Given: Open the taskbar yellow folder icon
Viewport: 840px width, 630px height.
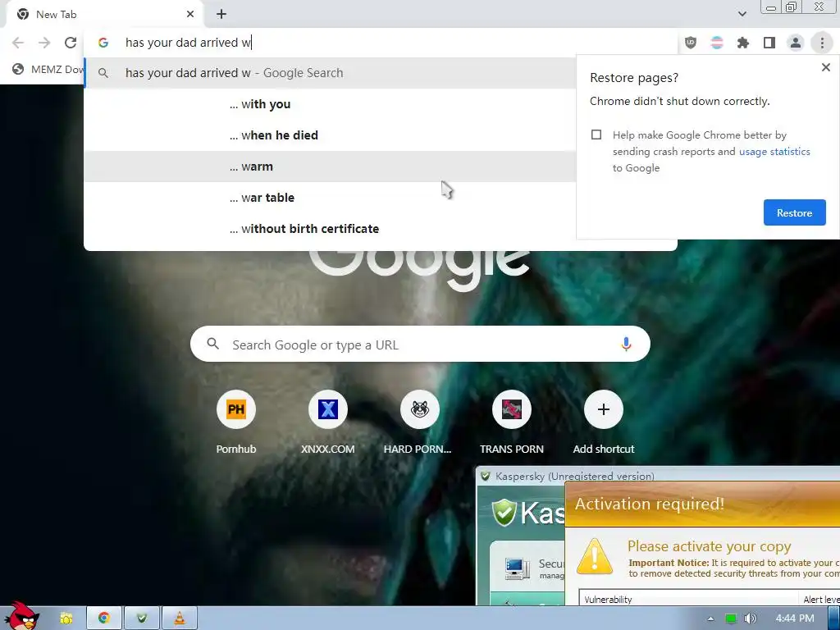Looking at the screenshot, I should pyautogui.click(x=66, y=619).
